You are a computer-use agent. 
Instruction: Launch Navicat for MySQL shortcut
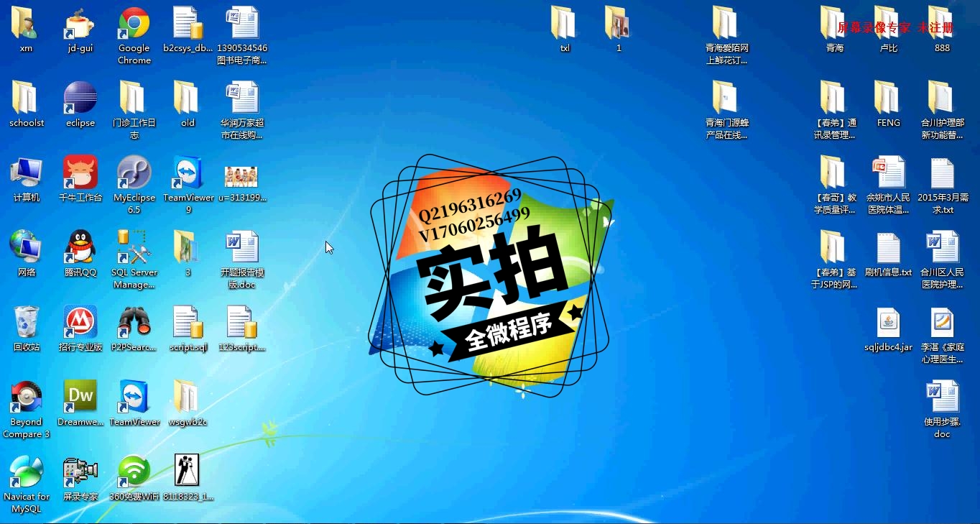26,472
